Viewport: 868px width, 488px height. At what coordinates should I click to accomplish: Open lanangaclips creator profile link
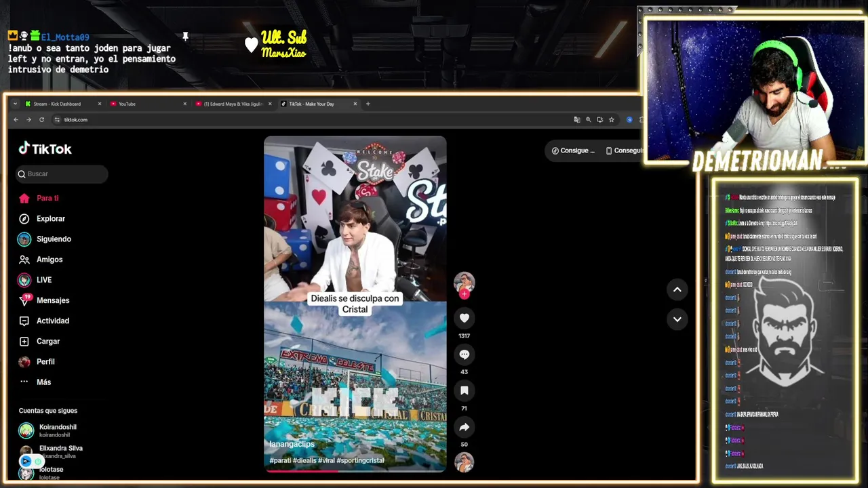(292, 444)
